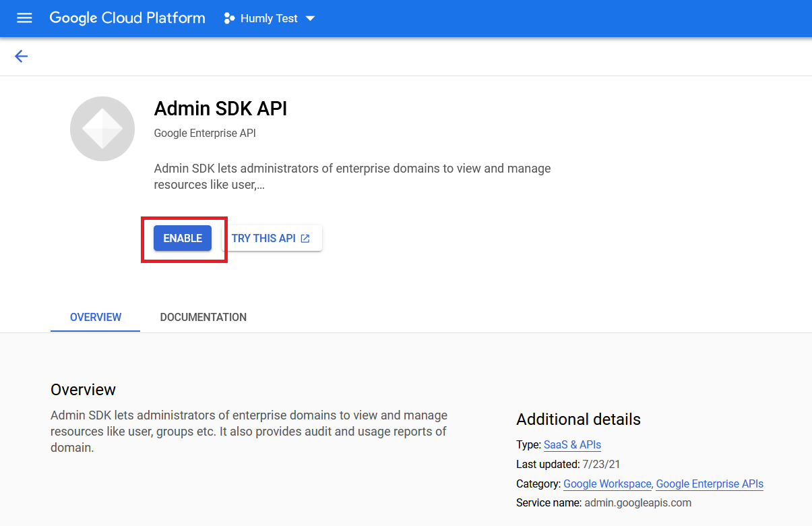
Task: Click the Overview section heading
Action: (x=83, y=390)
